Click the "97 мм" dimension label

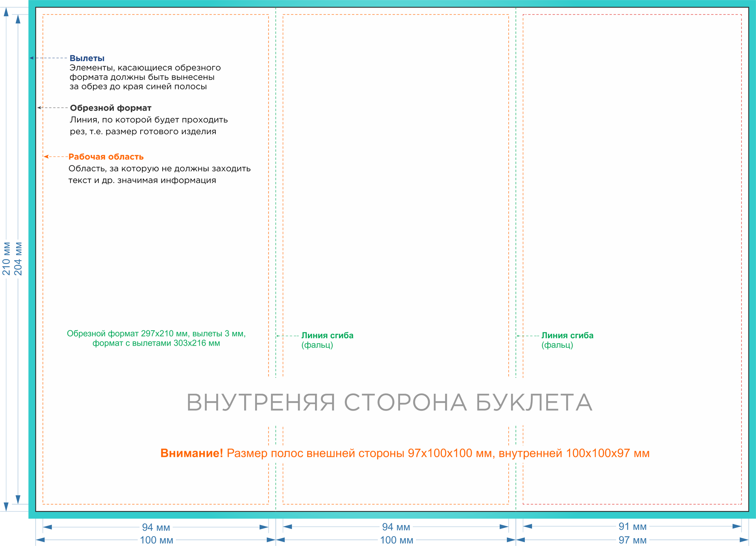(x=633, y=540)
